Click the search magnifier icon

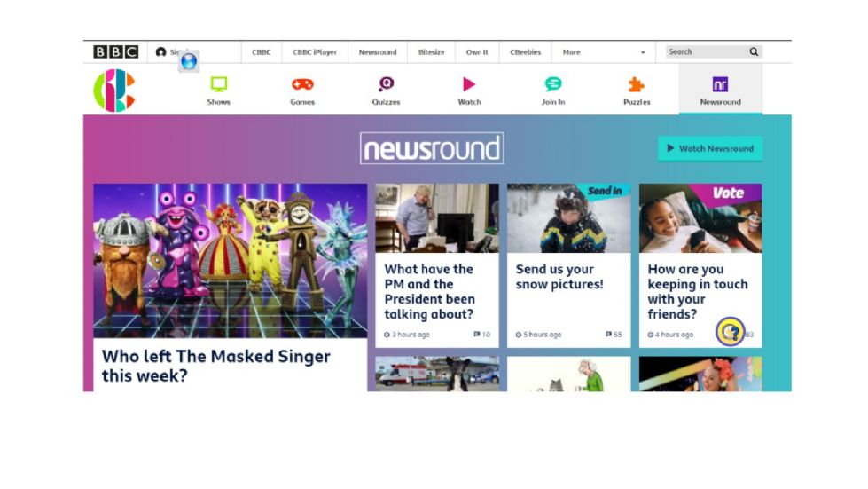pos(754,52)
